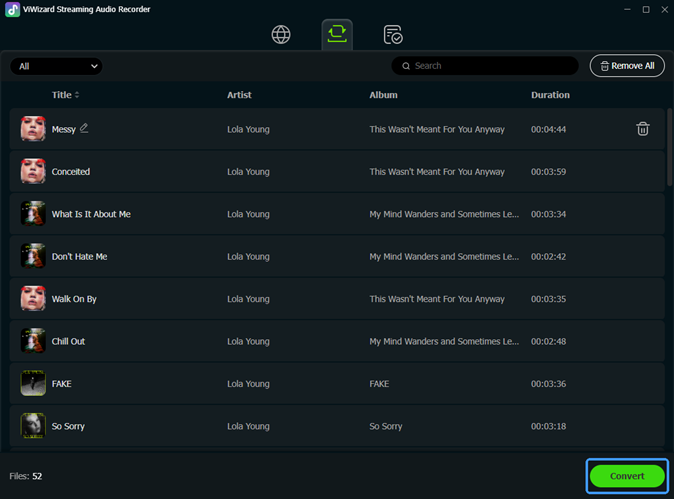674x499 pixels.
Task: Click the track list vertical scrollbar
Action: click(x=669, y=148)
